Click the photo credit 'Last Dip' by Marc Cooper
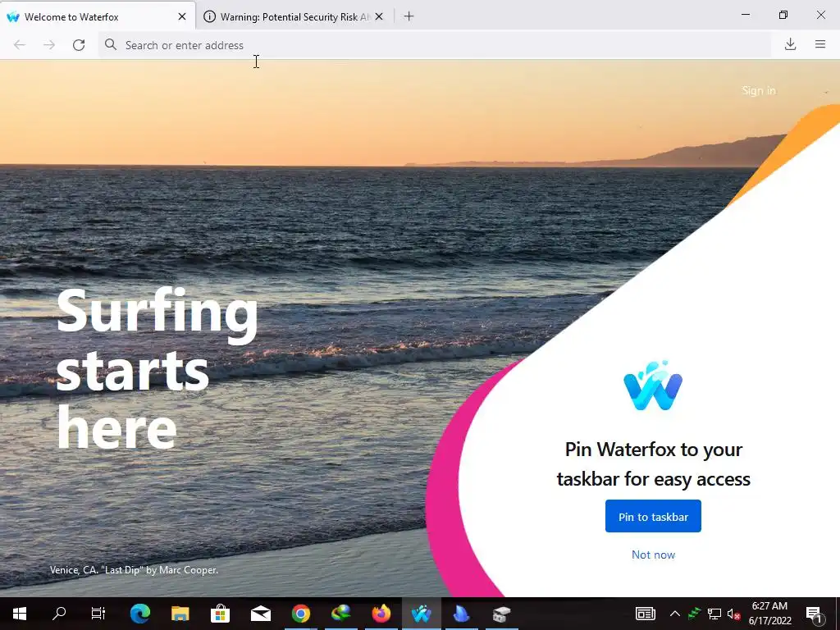The width and height of the screenshot is (840, 630). pos(134,570)
